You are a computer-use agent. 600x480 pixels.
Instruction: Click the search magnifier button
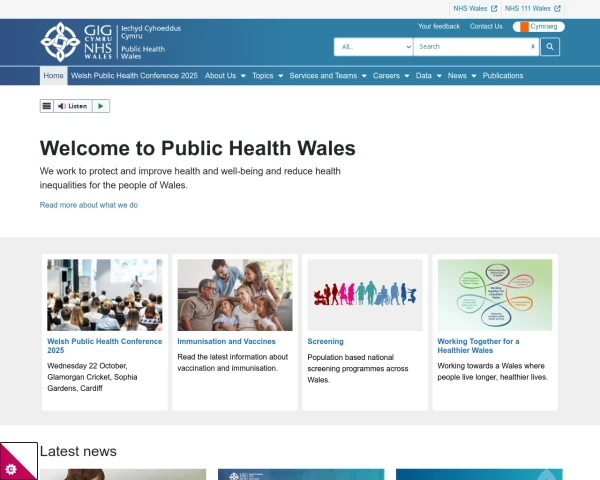(550, 47)
